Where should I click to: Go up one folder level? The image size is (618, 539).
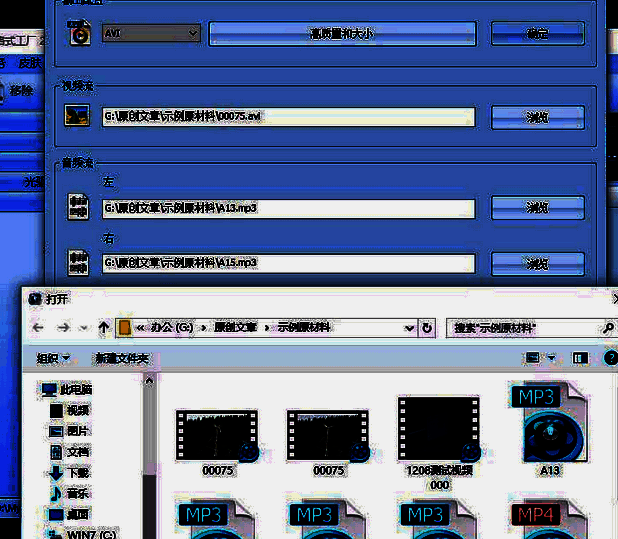(103, 328)
